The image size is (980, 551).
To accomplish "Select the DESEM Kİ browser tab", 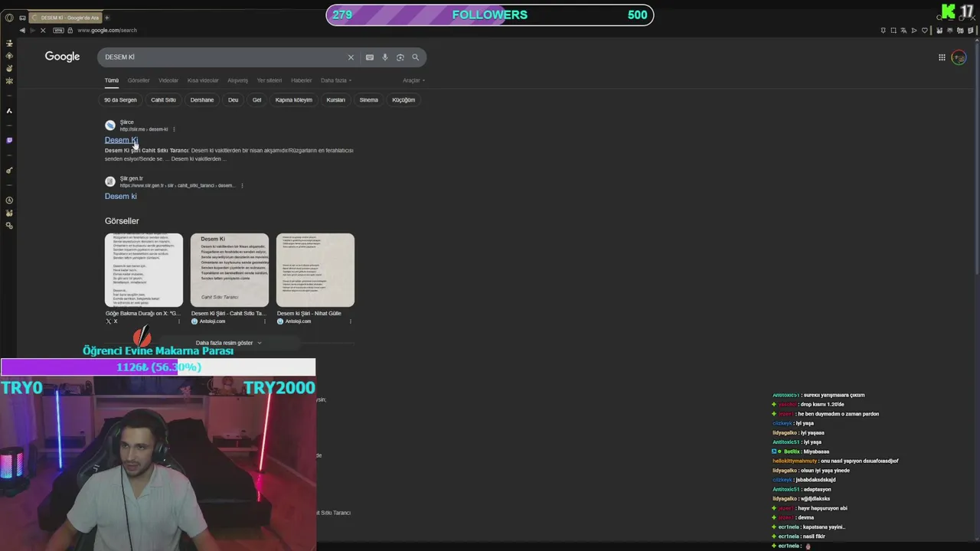I will pyautogui.click(x=65, y=18).
